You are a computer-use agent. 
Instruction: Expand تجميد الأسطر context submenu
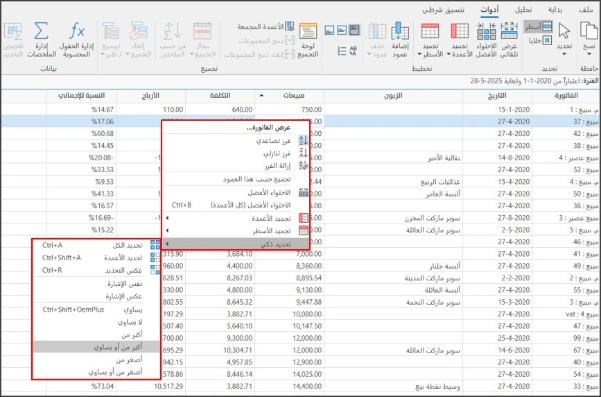tap(236, 231)
